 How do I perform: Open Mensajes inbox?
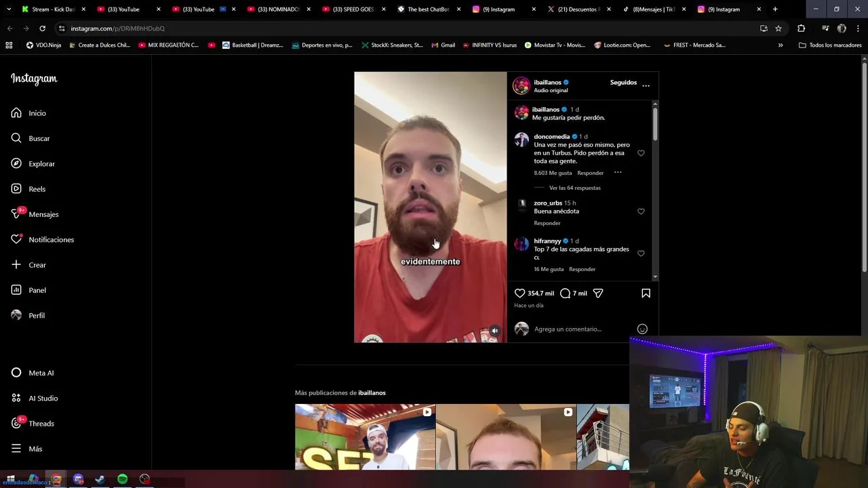point(35,214)
